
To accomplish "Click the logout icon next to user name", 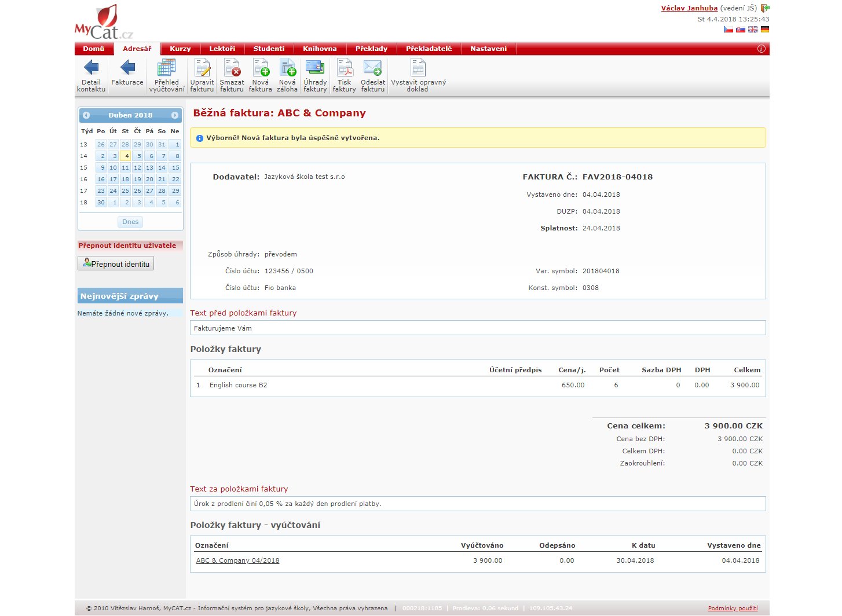I will coord(765,8).
